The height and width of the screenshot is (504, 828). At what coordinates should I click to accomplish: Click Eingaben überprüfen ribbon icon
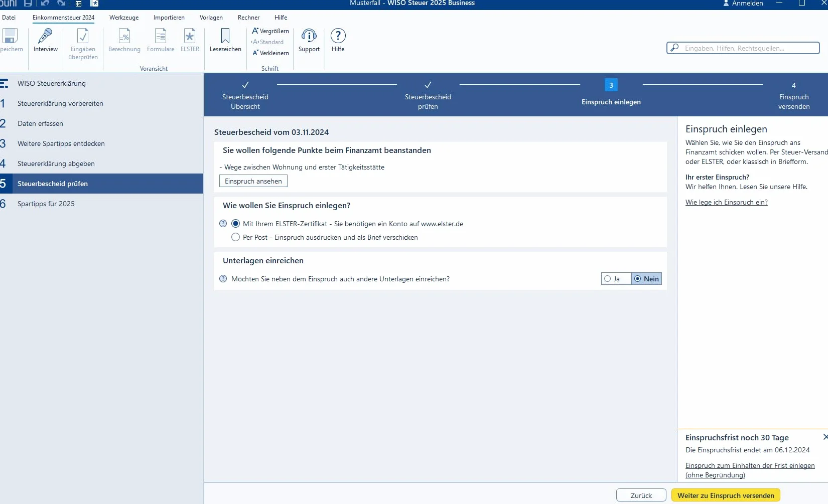point(83,36)
